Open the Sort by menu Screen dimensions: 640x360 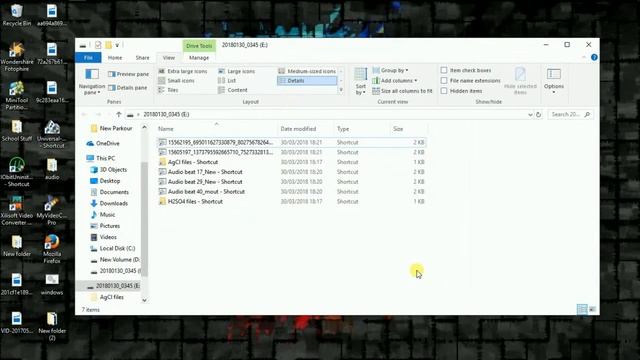360,82
